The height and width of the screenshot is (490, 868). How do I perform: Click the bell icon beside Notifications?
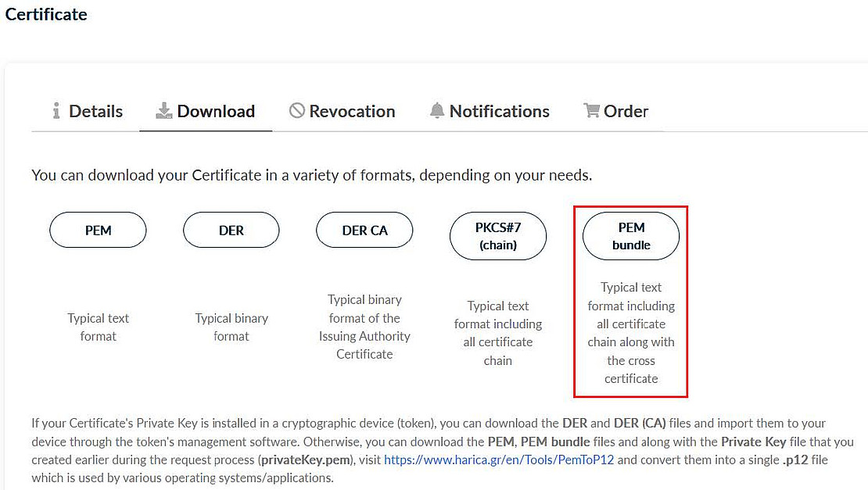click(437, 111)
